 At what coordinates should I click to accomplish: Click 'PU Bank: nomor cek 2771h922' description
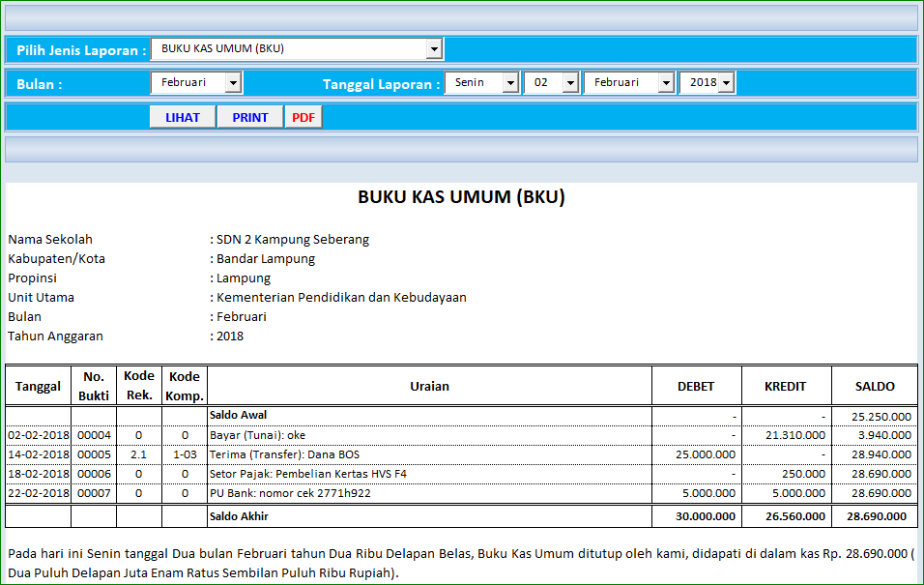(290, 493)
